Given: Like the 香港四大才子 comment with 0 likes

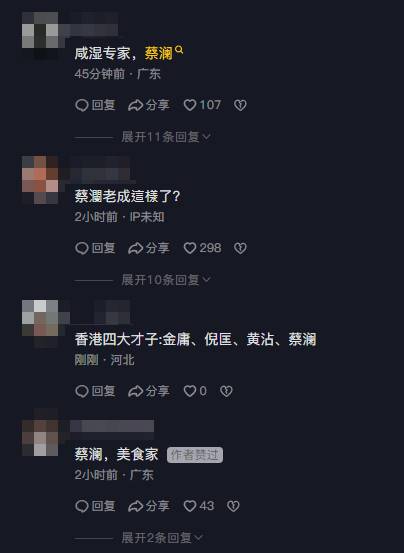Looking at the screenshot, I should [x=195, y=391].
